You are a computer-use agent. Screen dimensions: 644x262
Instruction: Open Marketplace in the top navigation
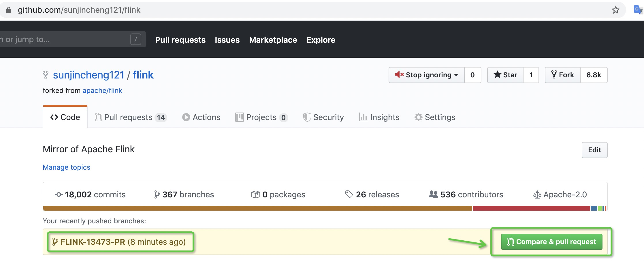273,40
